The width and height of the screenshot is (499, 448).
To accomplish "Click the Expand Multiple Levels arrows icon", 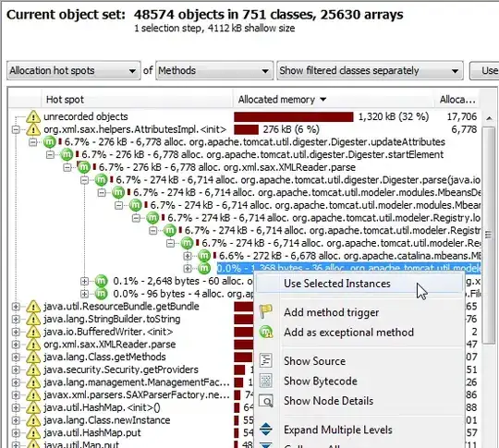I will [x=265, y=429].
